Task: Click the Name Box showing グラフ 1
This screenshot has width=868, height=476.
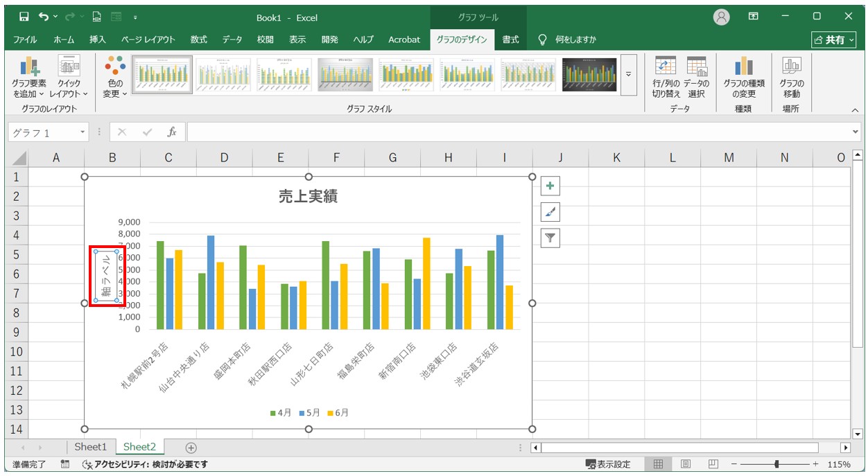Action: tap(43, 132)
